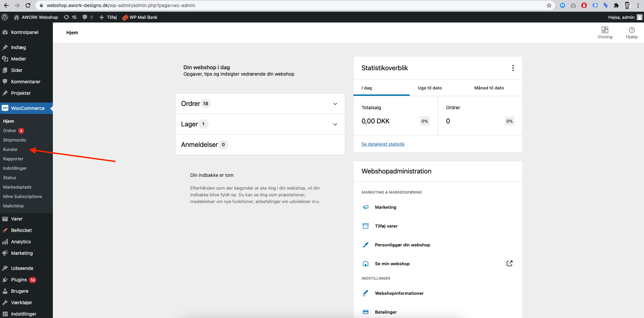This screenshot has height=318, width=644.
Task: Open Kommentarer in sidebar
Action: 26,82
